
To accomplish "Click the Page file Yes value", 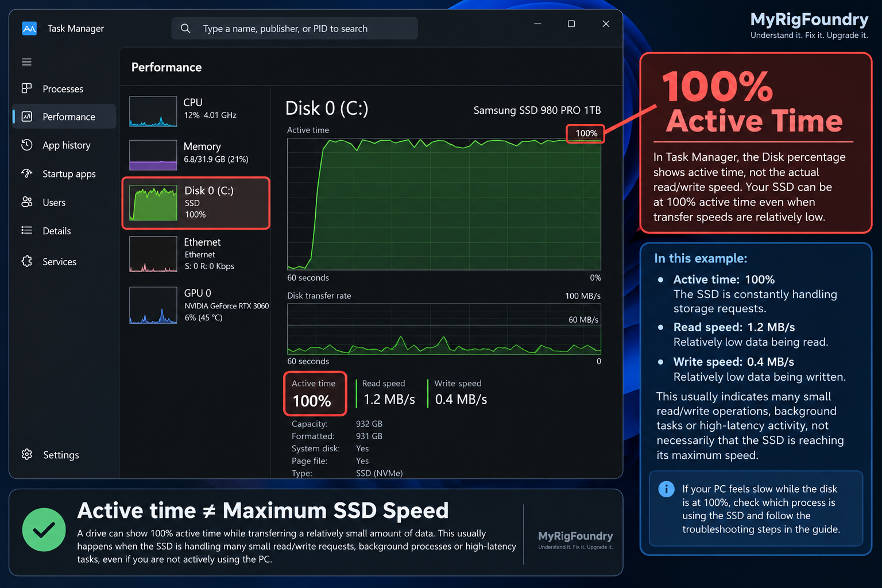I will coord(362,461).
